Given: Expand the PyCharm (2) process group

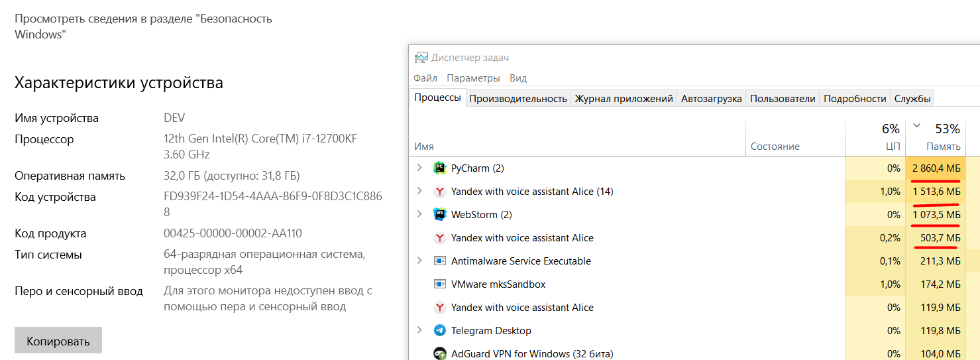Looking at the screenshot, I should (x=419, y=168).
